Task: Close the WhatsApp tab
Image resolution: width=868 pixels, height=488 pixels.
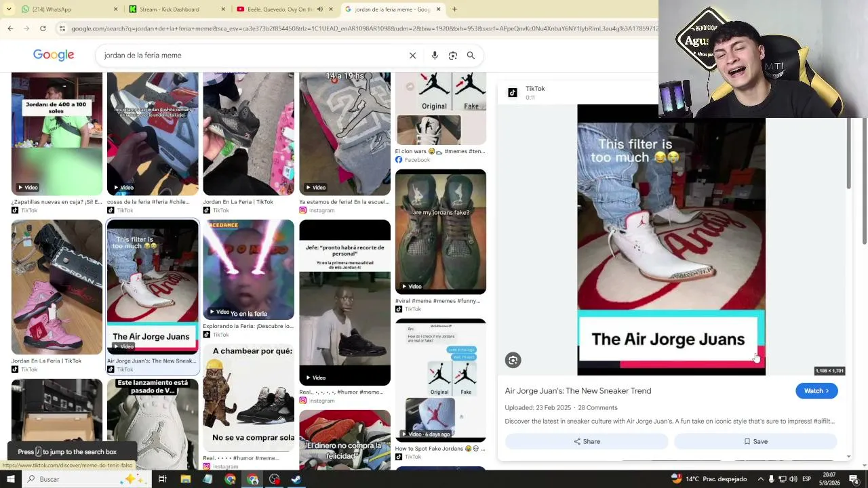Action: pyautogui.click(x=115, y=9)
